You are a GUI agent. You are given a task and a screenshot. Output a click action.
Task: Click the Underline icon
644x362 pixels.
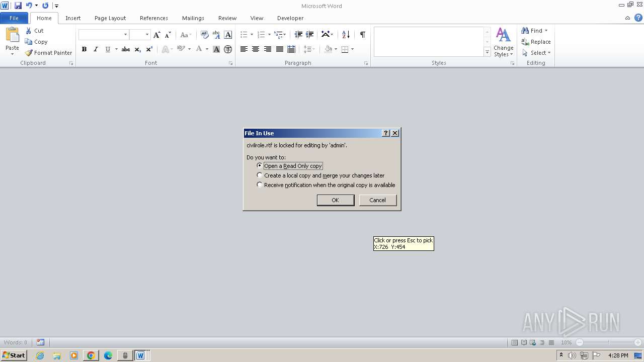[x=108, y=49]
